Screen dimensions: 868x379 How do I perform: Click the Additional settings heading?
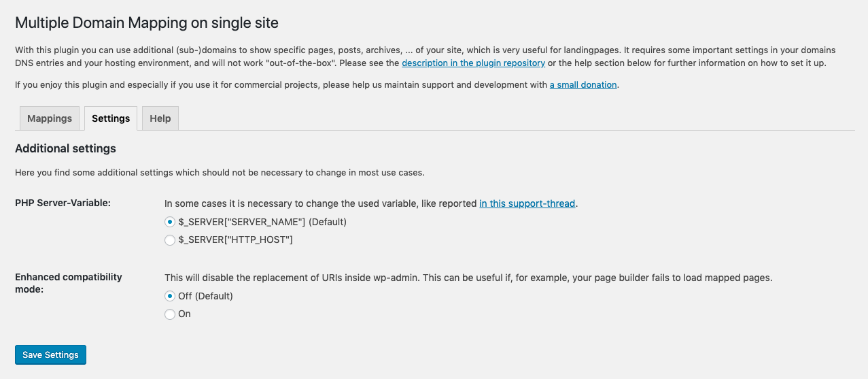click(65, 148)
